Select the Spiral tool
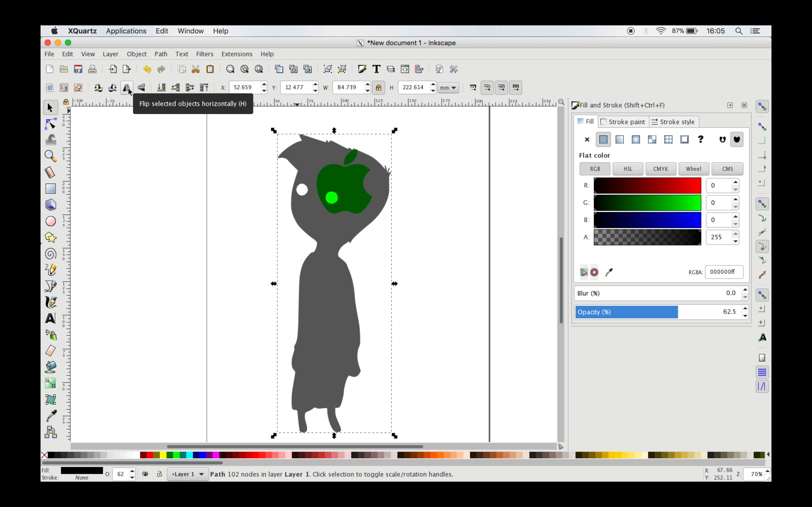 51,254
